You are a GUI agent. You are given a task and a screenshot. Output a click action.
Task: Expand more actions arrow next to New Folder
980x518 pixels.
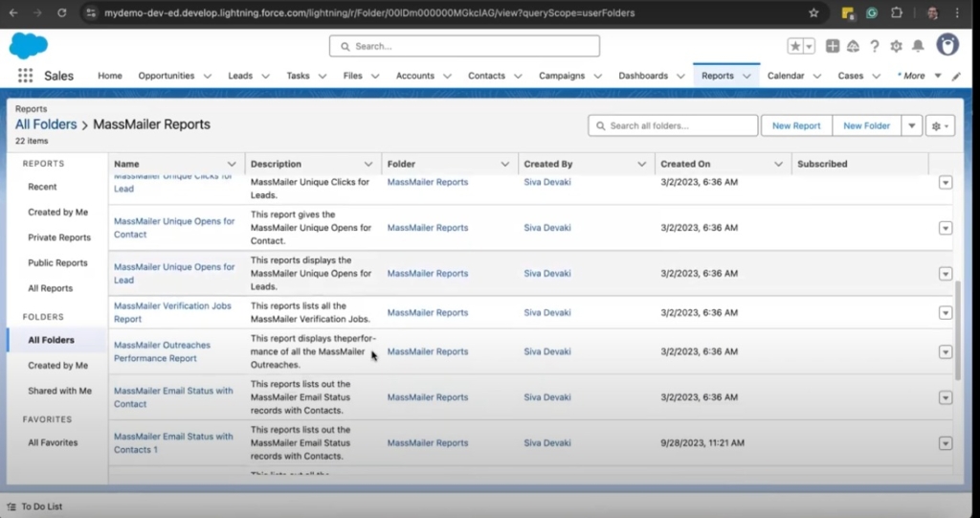coord(912,125)
